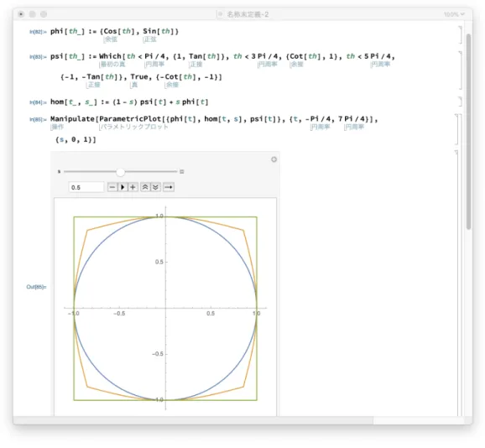Click the hom[t_, s_] definition head
This screenshot has height=448, width=485.
(74, 102)
